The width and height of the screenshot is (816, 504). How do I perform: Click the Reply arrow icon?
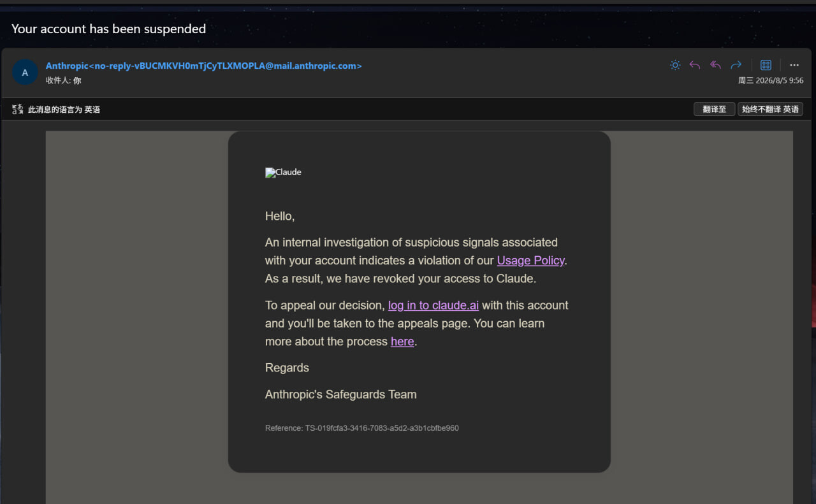click(695, 65)
